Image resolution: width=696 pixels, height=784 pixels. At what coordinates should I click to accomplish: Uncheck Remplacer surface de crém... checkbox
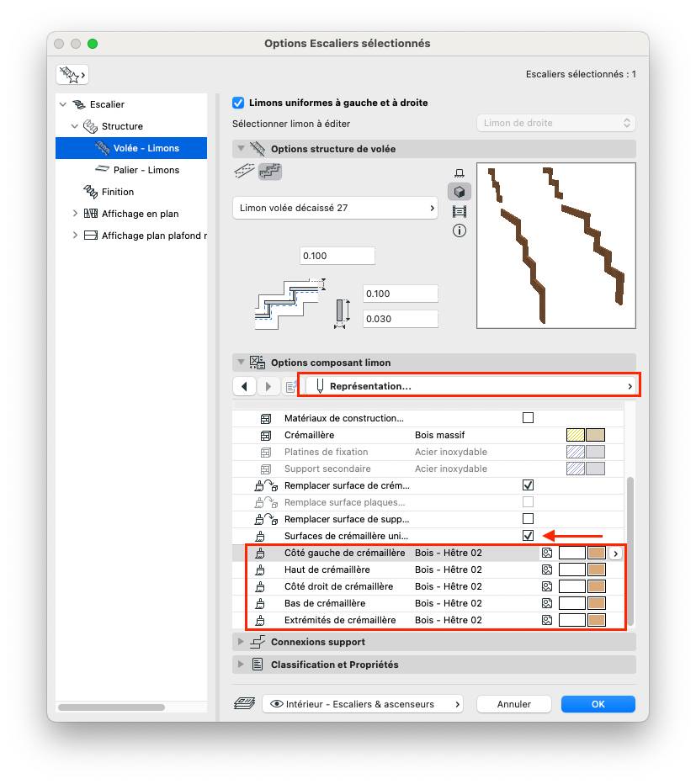[528, 485]
